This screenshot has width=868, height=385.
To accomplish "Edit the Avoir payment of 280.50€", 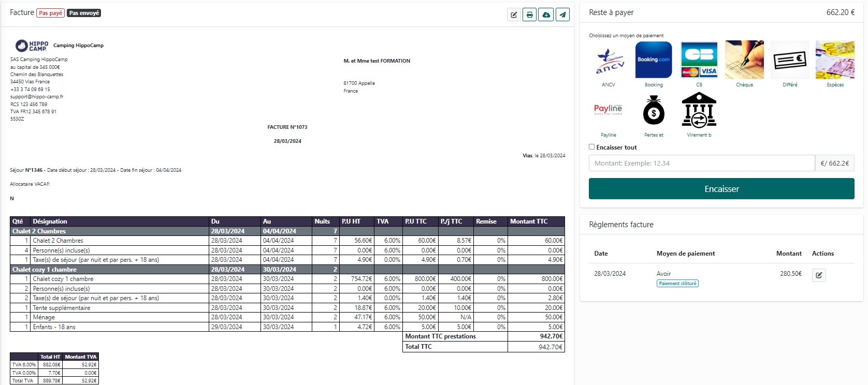I will (819, 275).
